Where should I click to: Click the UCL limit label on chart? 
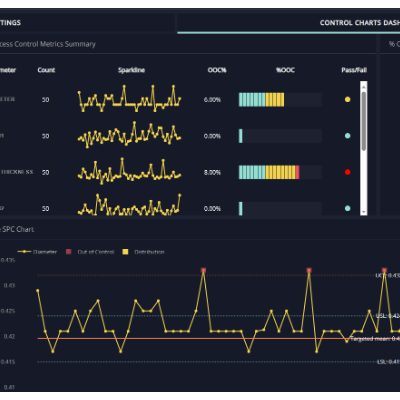387,275
